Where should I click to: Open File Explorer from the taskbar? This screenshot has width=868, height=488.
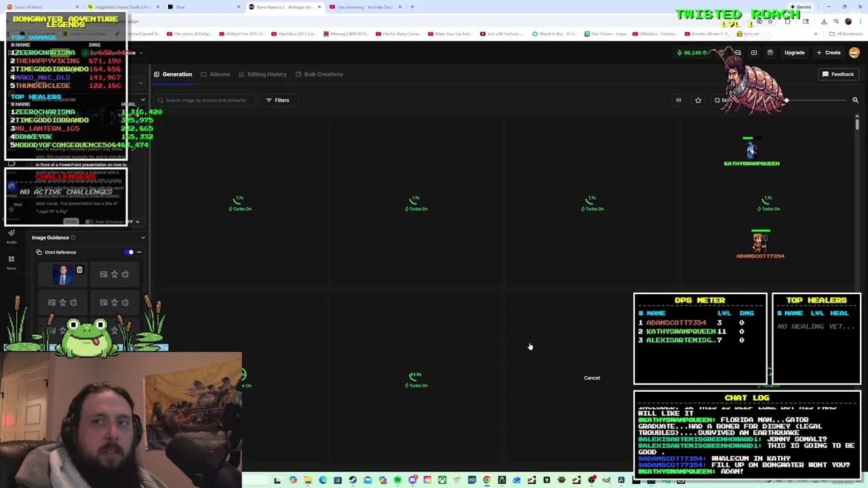[x=308, y=481]
